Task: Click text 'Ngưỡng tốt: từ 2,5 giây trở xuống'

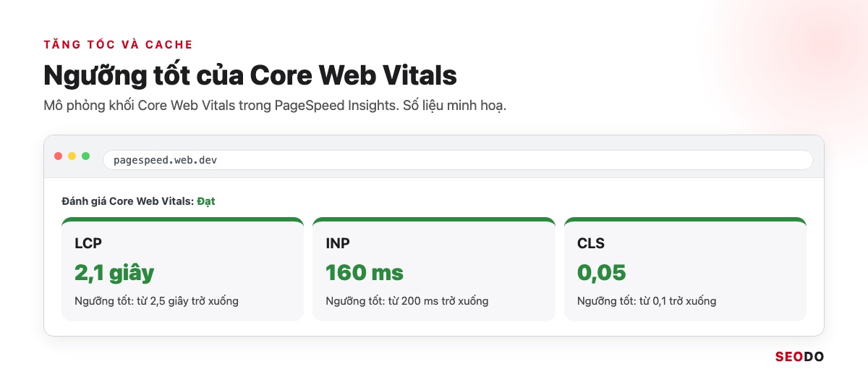Action: (157, 301)
